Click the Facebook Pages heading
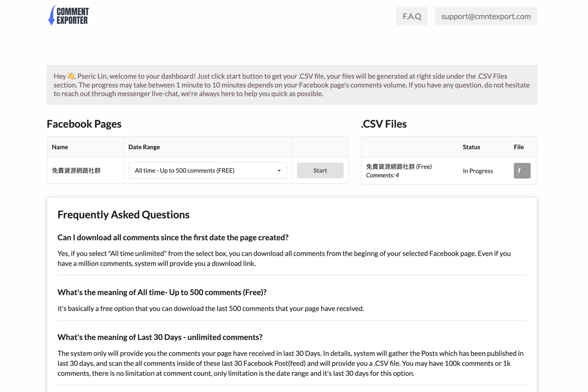This screenshot has height=392, width=588. [84, 124]
